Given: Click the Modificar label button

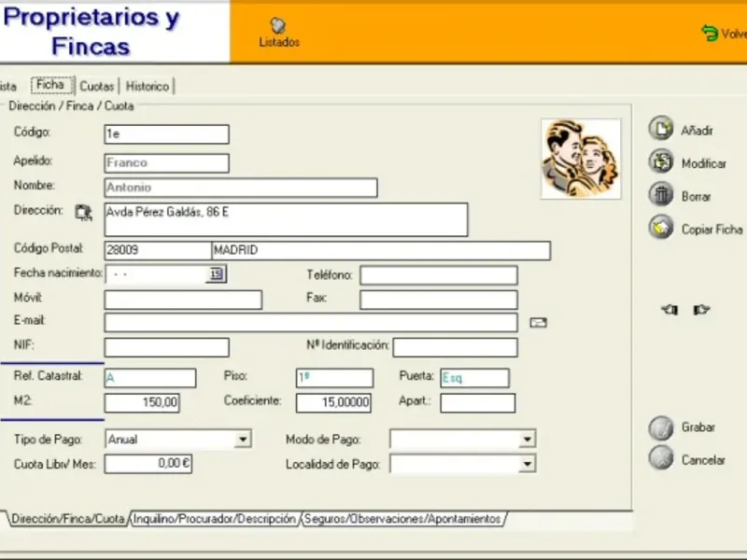Looking at the screenshot, I should (704, 163).
